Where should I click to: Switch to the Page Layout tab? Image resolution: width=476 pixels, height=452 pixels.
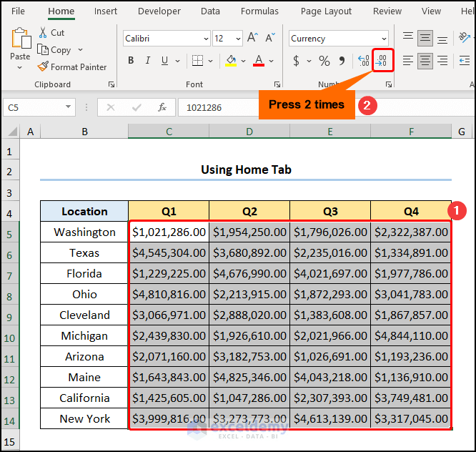(x=326, y=11)
